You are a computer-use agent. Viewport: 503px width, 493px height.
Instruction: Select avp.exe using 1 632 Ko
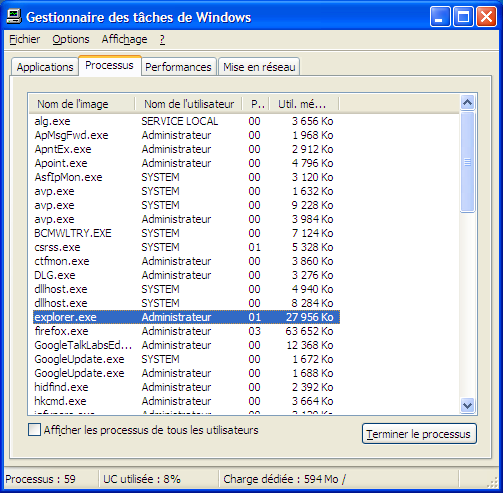point(186,191)
